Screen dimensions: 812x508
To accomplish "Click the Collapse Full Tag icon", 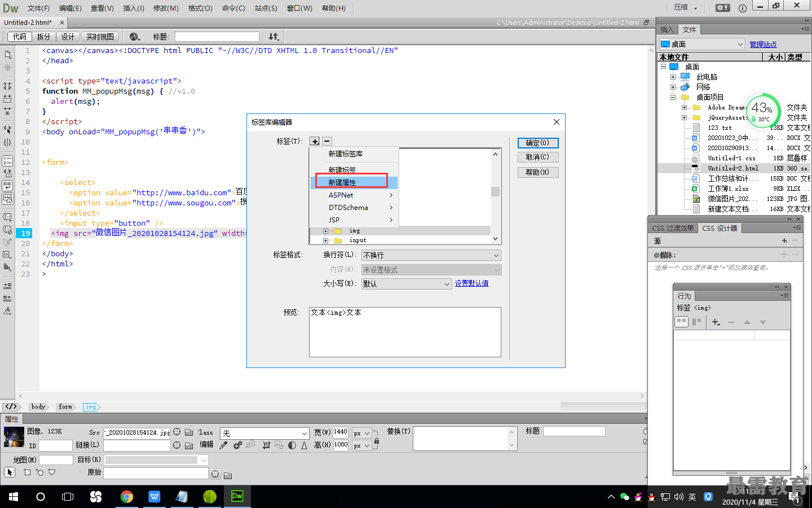I will 7,86.
